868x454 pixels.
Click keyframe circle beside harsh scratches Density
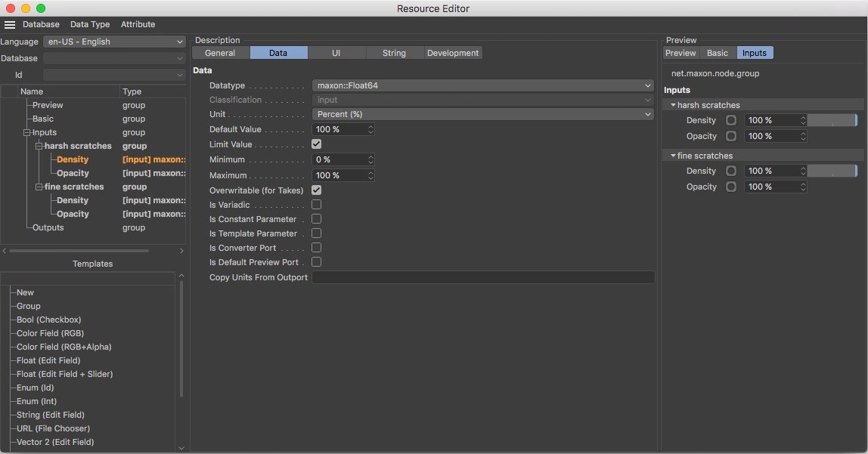tap(731, 120)
